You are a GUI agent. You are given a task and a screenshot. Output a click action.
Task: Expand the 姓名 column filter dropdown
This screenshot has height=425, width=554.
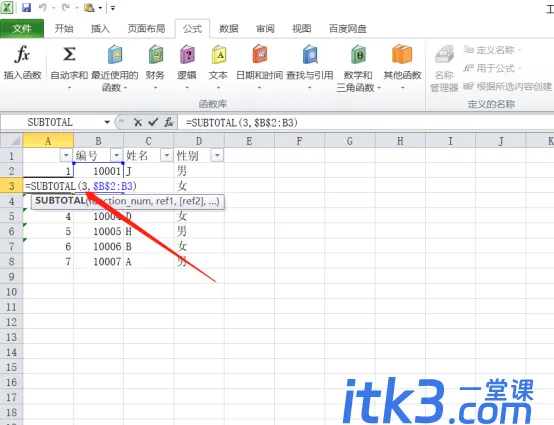point(166,155)
